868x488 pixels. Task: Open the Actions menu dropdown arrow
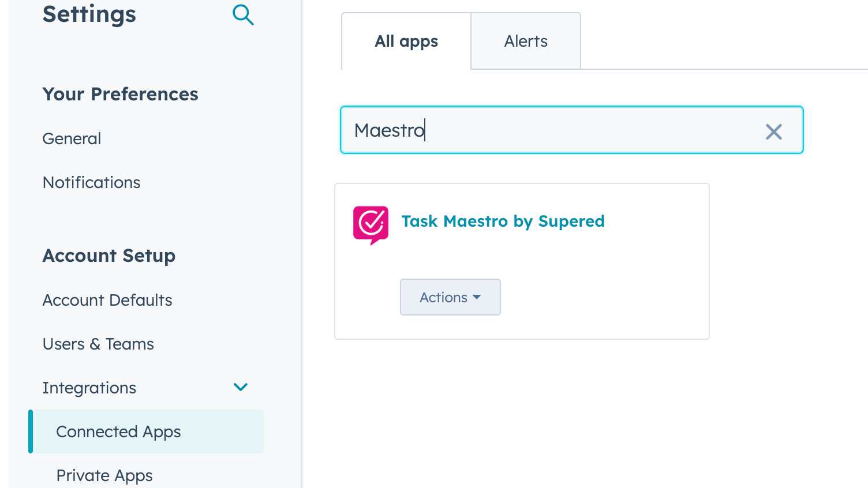(477, 297)
